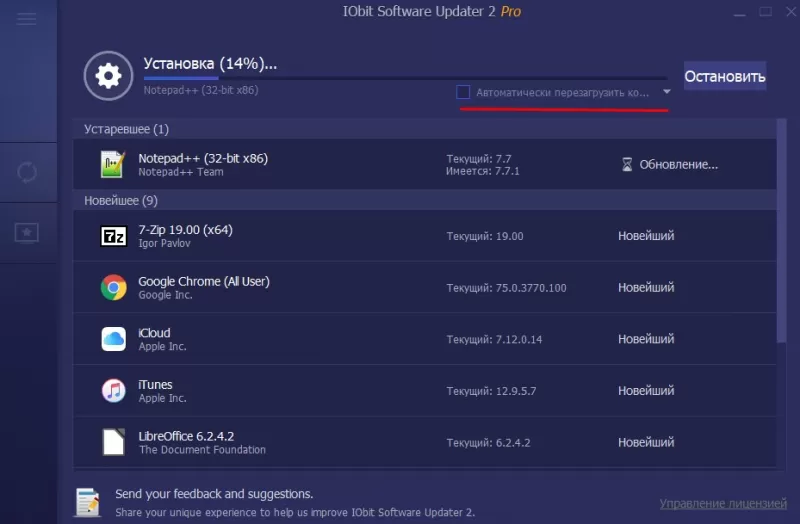Click the iCloud application icon
This screenshot has height=524, width=800.
[x=114, y=339]
